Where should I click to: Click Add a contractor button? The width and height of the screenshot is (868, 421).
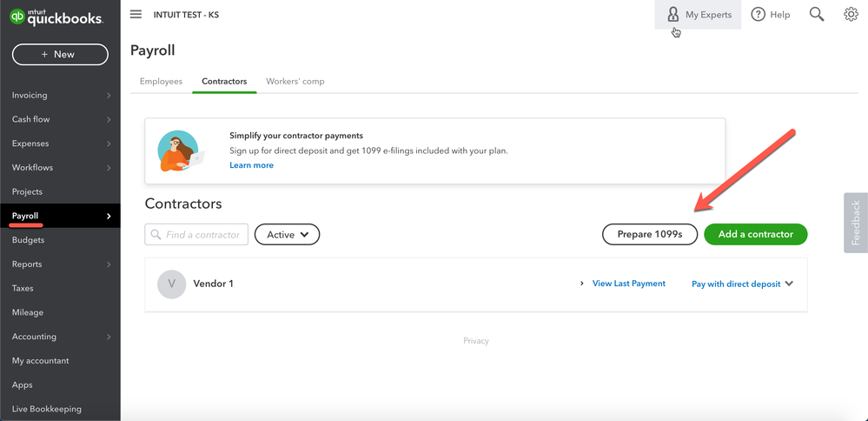tap(755, 234)
